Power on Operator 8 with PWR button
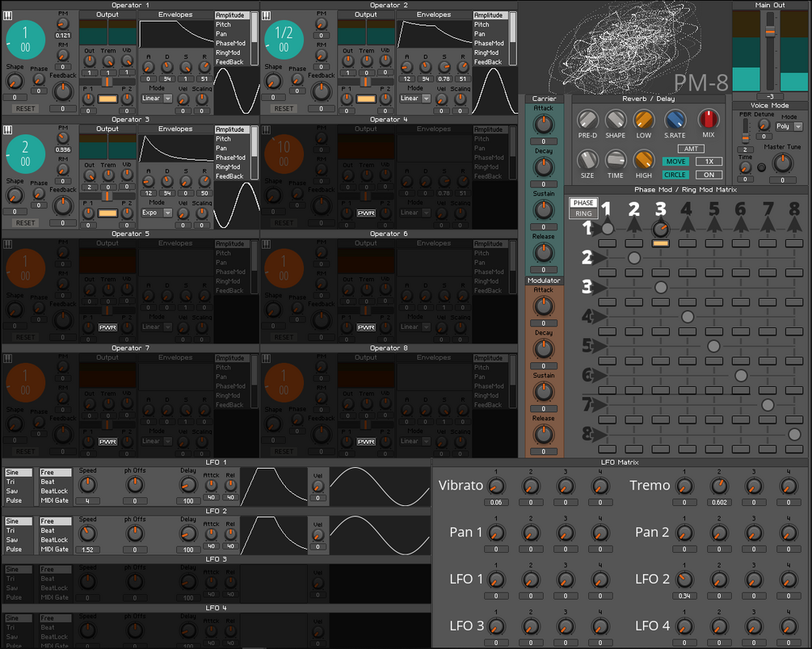This screenshot has height=649, width=812. 366,442
